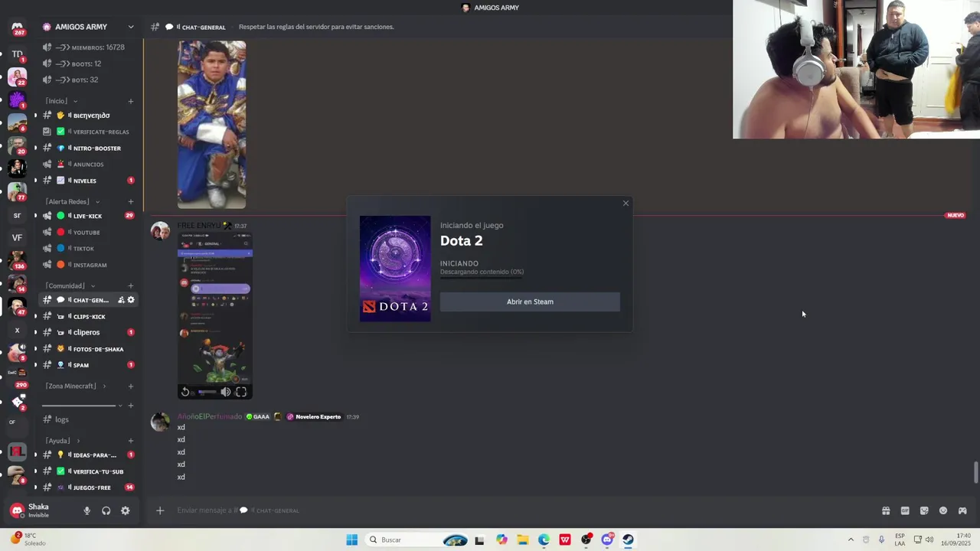Open the fotos-de-shaka channel
980x551 pixels.
click(x=89, y=349)
